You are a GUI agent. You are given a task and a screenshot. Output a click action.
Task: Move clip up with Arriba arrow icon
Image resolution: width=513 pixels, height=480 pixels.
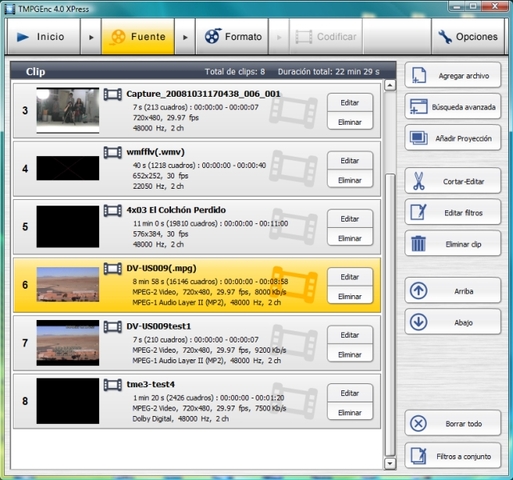coord(419,291)
